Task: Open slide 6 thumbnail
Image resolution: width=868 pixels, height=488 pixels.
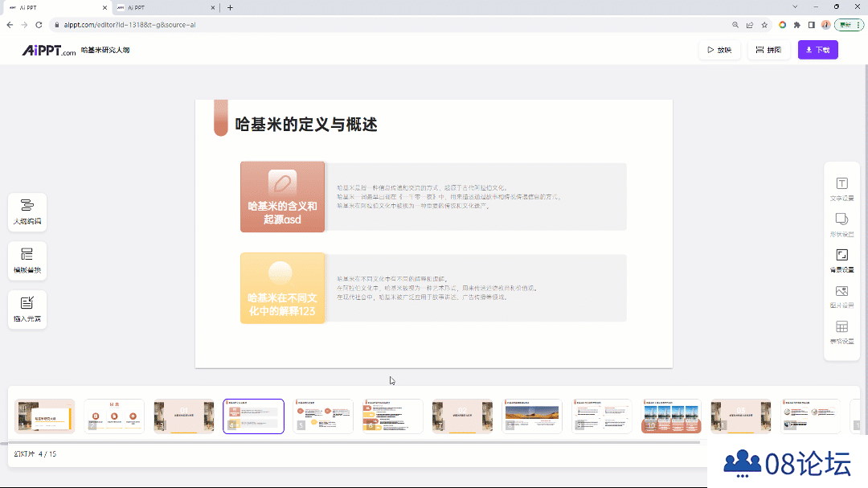Action: pos(392,416)
